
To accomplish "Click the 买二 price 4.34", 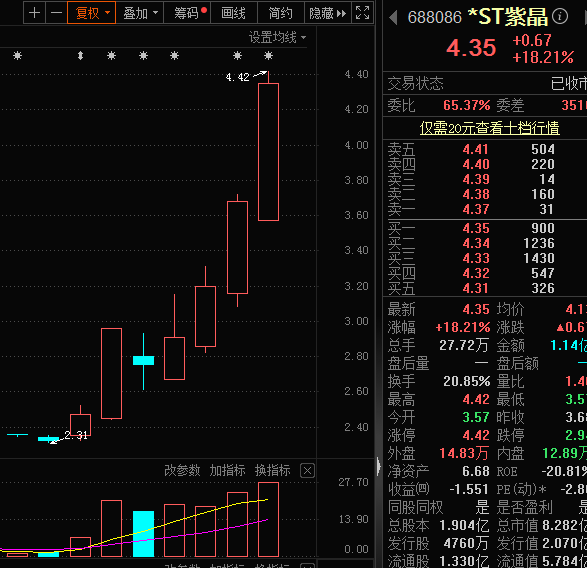I will 475,243.
